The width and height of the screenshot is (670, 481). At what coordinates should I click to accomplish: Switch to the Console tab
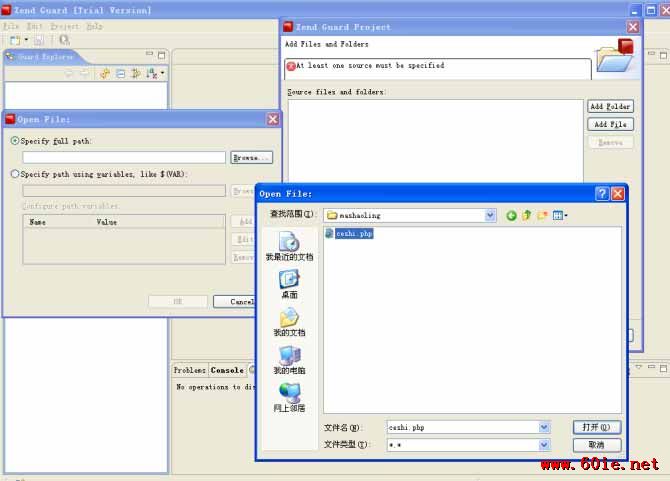point(227,370)
